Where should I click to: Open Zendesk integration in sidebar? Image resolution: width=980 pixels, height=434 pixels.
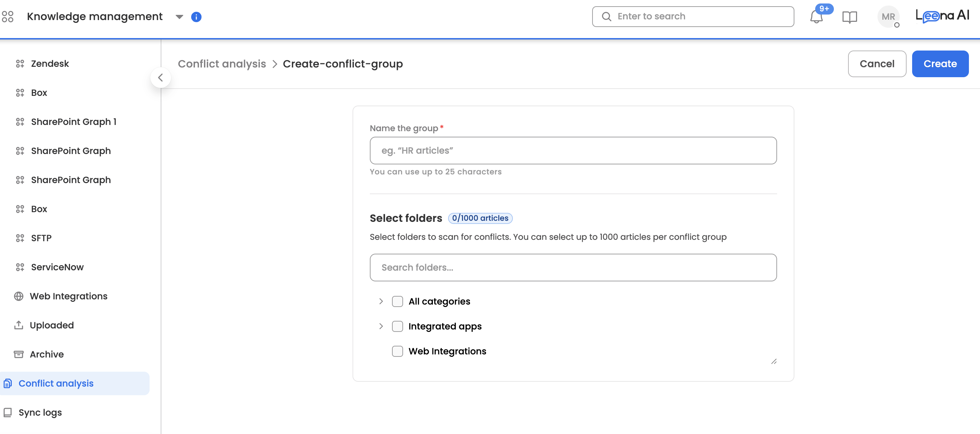[x=50, y=64]
